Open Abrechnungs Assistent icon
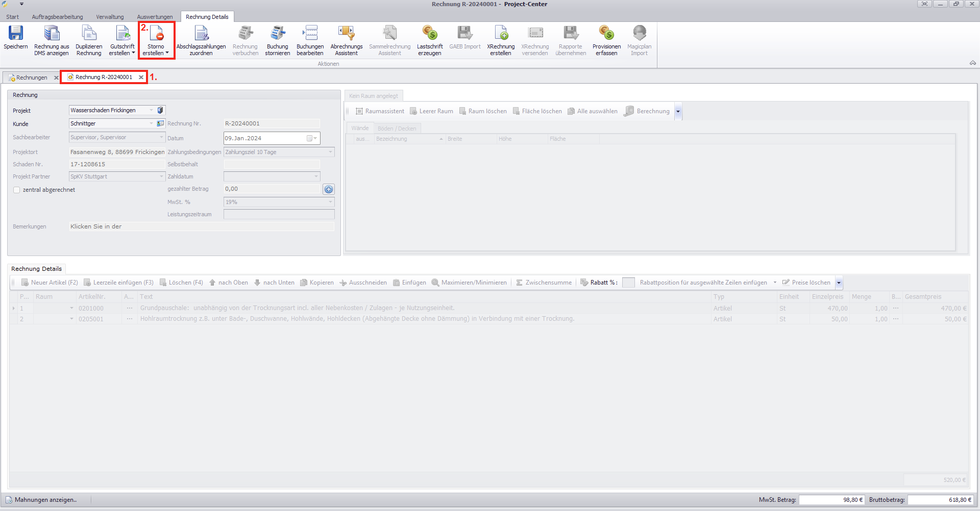 coord(346,33)
